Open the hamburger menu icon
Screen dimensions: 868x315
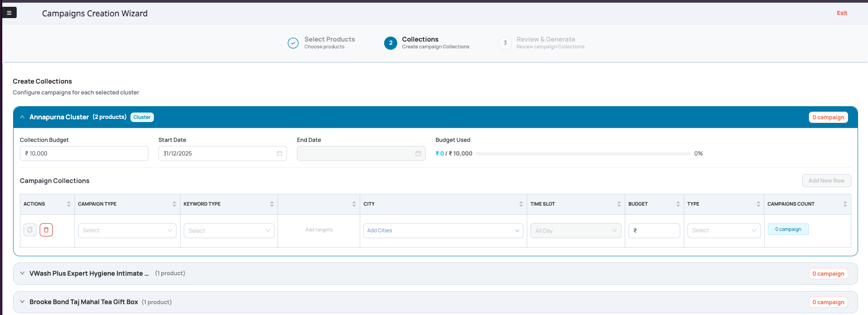tap(9, 13)
